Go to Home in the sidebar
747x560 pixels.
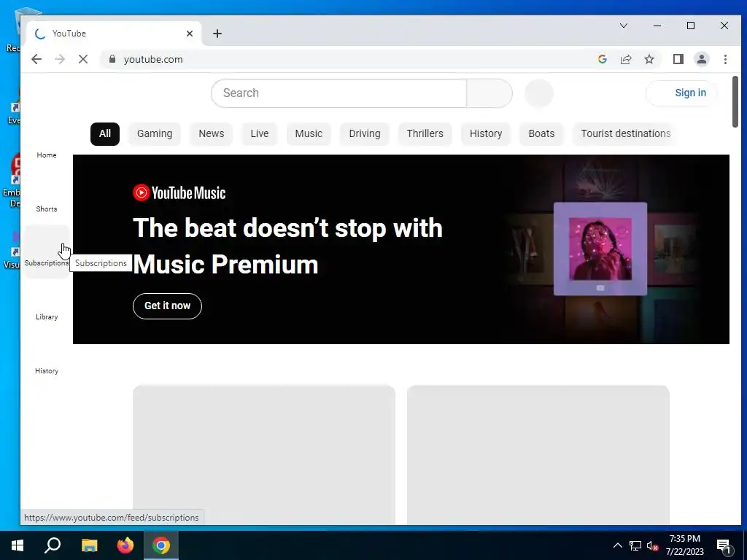coord(47,143)
